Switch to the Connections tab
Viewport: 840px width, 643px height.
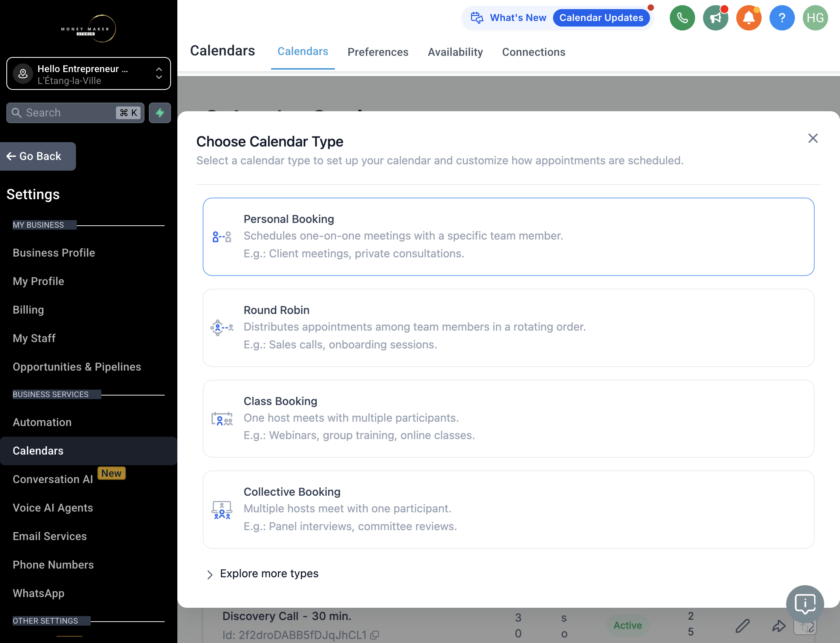pyautogui.click(x=534, y=52)
